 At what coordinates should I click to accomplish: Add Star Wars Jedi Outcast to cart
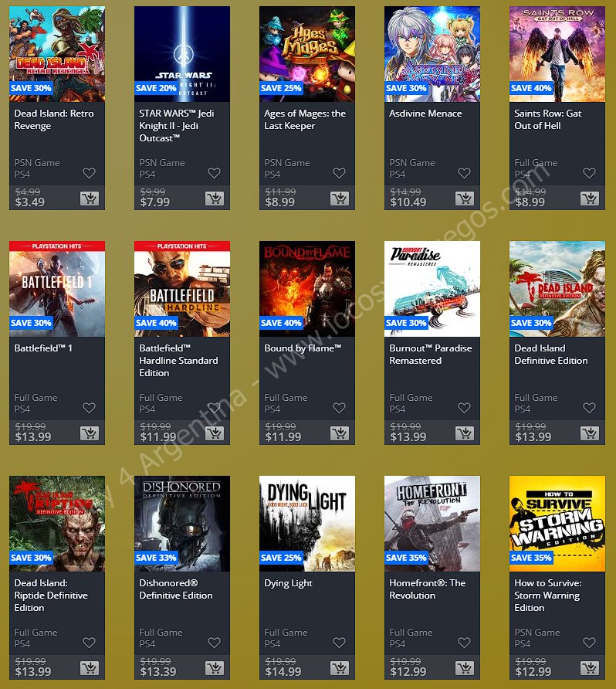[x=215, y=199]
